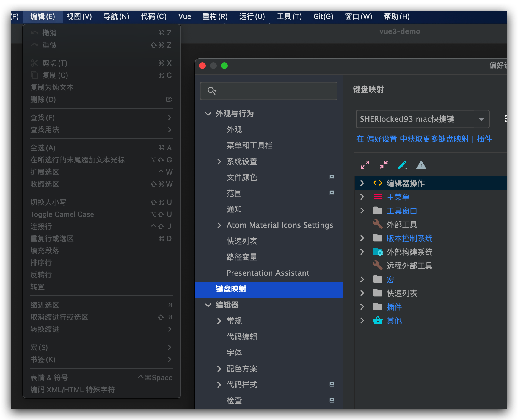518x420 pixels.
Task: Click the folder icon beside 插件
Action: pos(378,307)
